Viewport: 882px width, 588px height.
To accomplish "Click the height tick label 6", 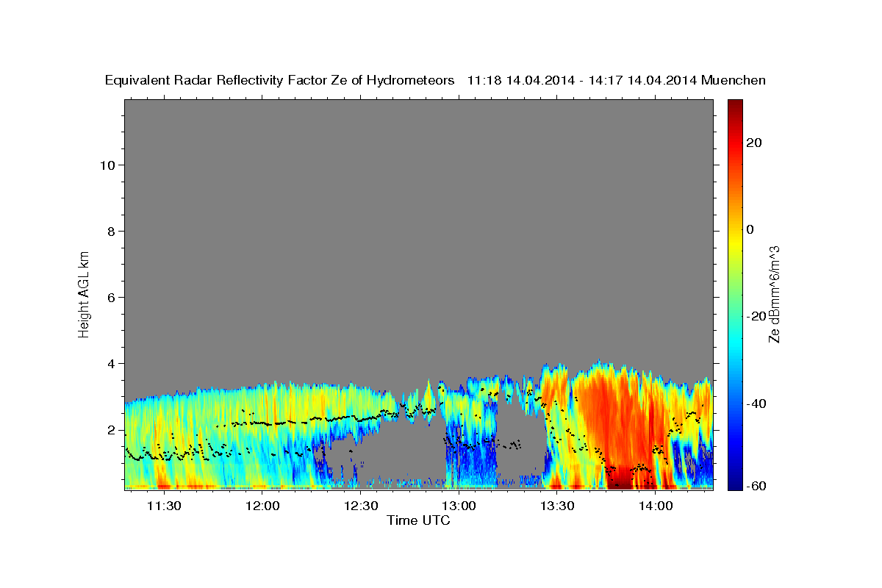I will pos(112,297).
